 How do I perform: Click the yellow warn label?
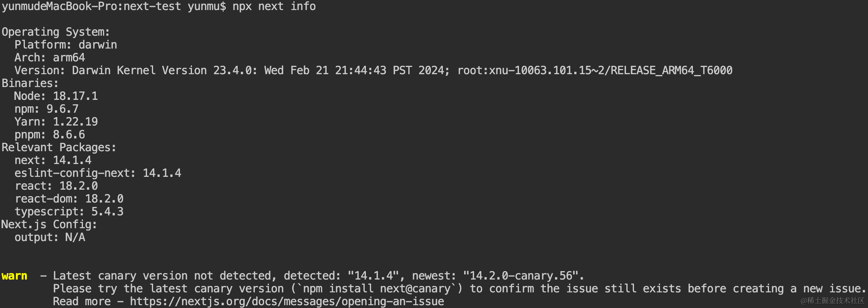tap(14, 276)
